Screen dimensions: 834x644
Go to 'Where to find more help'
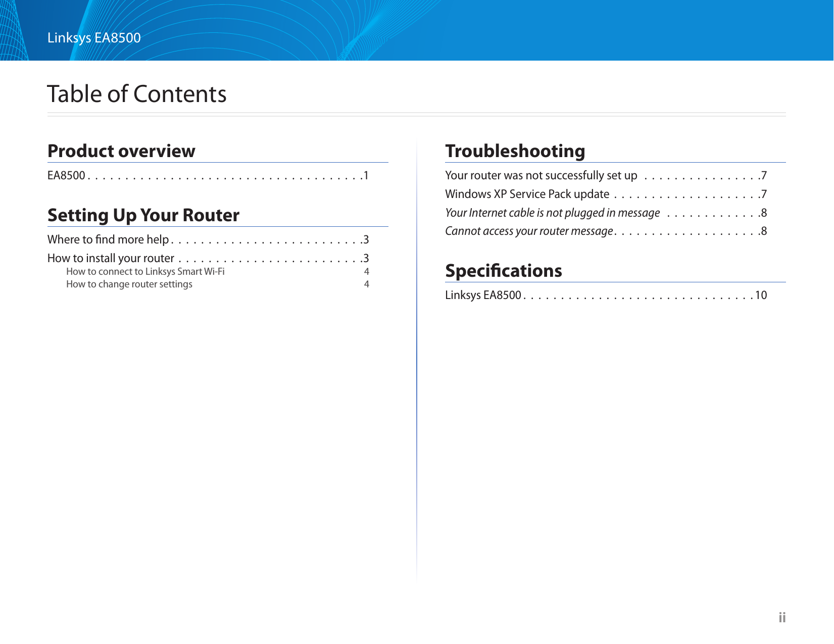pyautogui.click(x=208, y=239)
